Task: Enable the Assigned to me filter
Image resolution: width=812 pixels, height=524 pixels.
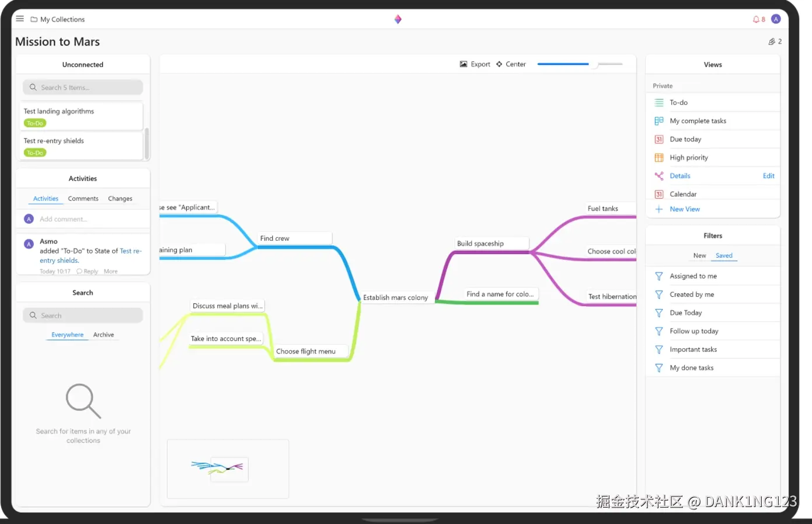Action: click(693, 276)
